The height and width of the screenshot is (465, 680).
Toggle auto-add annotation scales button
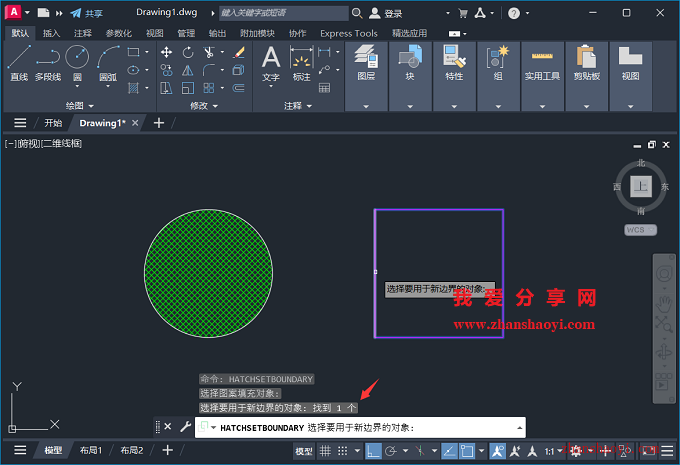point(515,451)
